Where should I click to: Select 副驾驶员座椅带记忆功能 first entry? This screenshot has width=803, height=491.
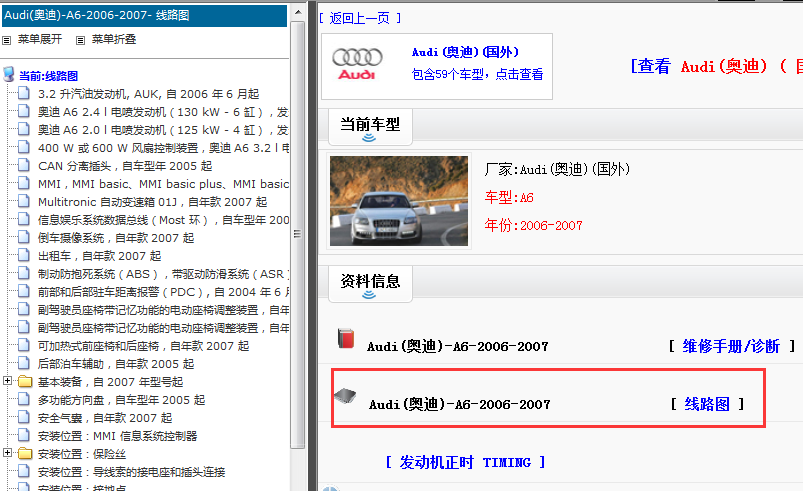tap(163, 310)
